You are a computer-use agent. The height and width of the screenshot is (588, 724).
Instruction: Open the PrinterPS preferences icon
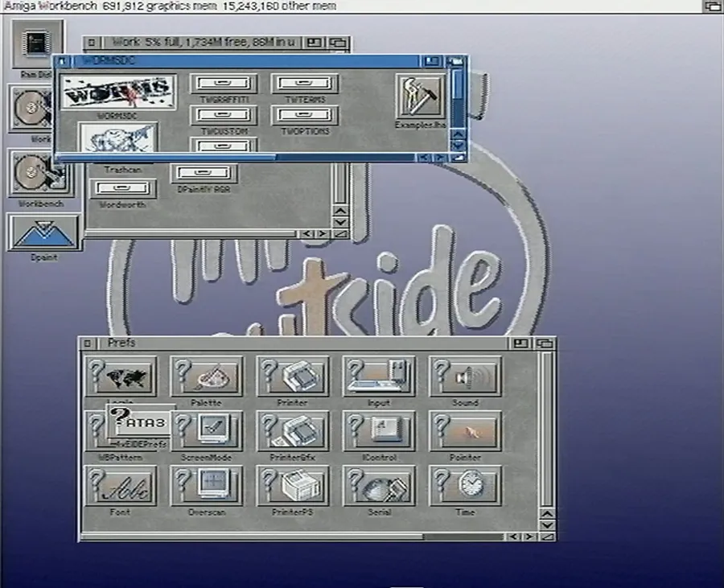tap(292, 486)
